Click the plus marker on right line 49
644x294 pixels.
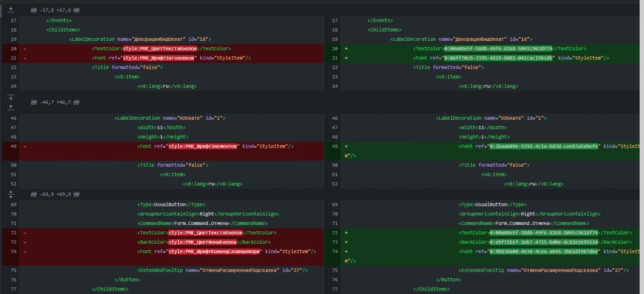[346, 146]
